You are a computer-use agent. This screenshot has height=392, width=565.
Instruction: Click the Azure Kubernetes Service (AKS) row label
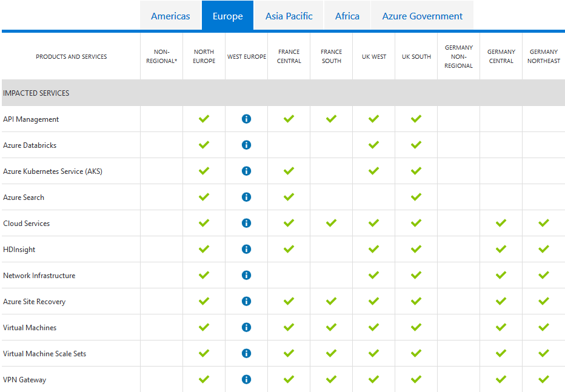point(50,171)
